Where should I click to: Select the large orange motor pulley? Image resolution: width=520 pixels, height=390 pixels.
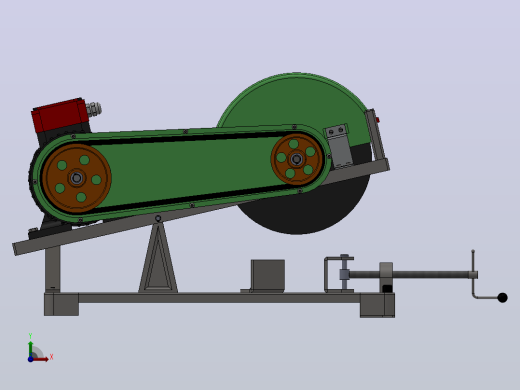77,178
